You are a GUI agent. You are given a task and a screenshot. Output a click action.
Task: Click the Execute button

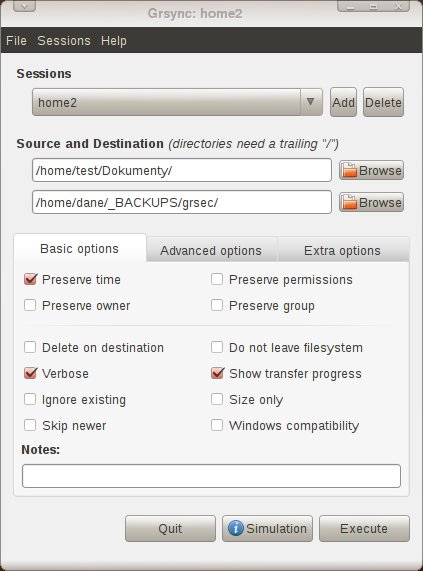click(x=364, y=528)
